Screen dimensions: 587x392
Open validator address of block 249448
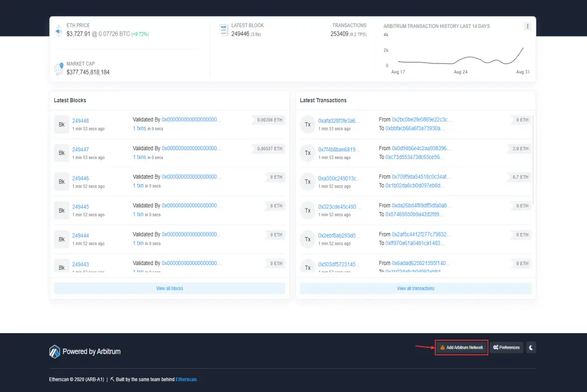(191, 119)
